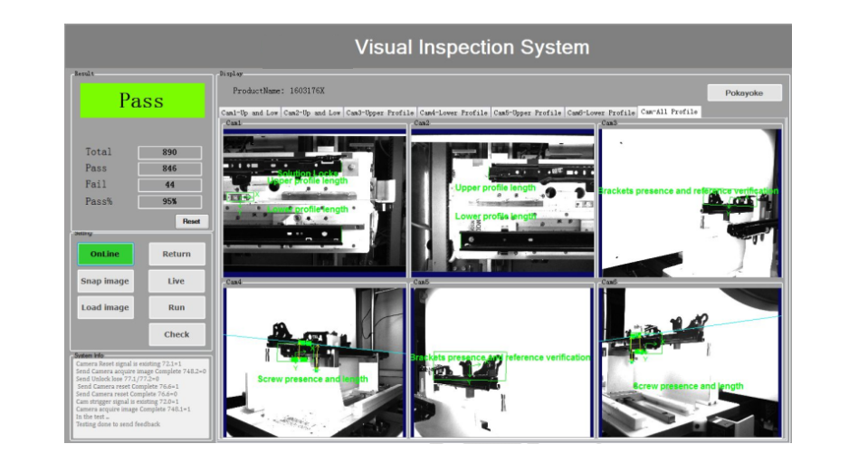The width and height of the screenshot is (868, 463).
Task: Go to the Cam6-Lower Profile tab
Action: [601, 112]
